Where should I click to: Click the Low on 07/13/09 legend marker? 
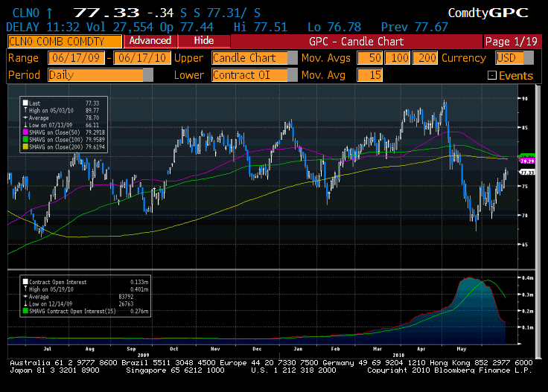click(x=25, y=123)
